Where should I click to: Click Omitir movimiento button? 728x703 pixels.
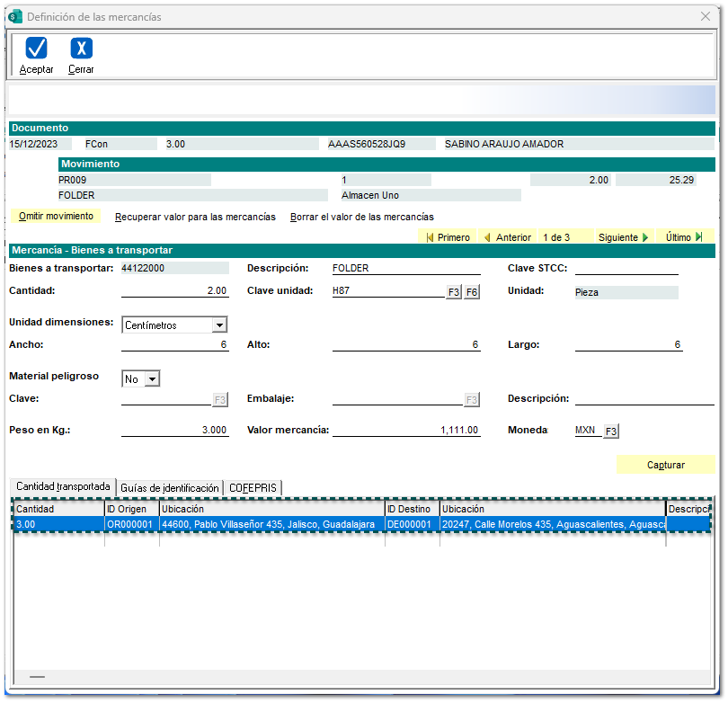coord(56,217)
